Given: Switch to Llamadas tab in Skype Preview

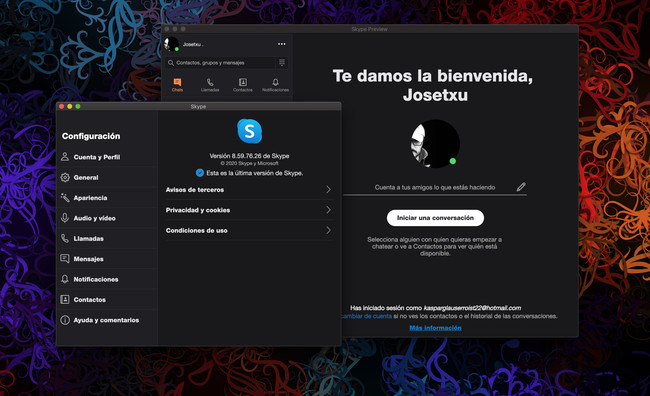Looking at the screenshot, I should pyautogui.click(x=210, y=85).
